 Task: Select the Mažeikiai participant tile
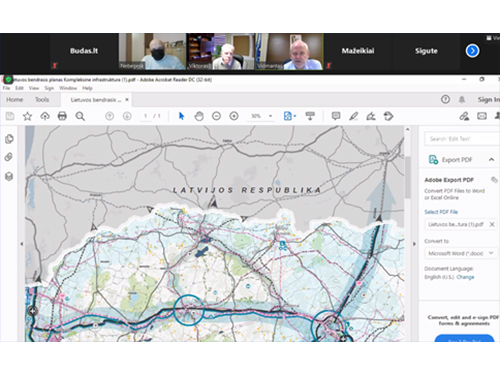pos(358,51)
